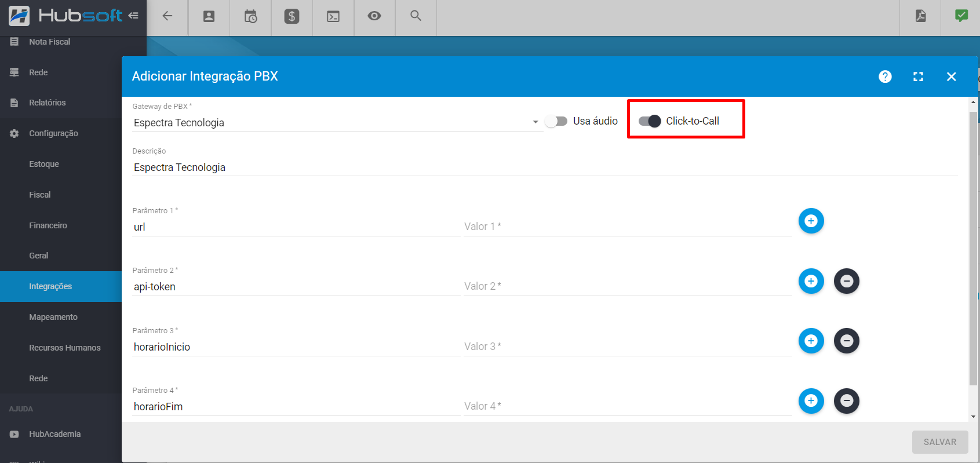Image resolution: width=980 pixels, height=463 pixels.
Task: Click the eye view toolbar icon
Action: tap(374, 16)
